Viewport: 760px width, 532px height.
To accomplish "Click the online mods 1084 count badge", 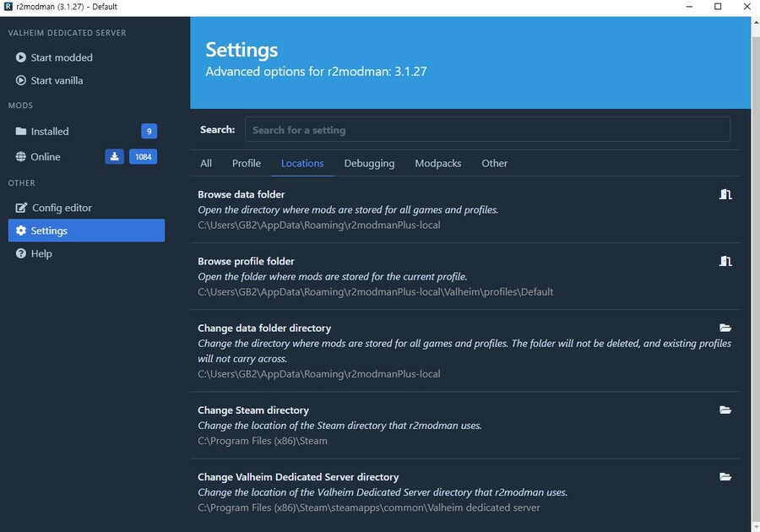I will click(143, 156).
